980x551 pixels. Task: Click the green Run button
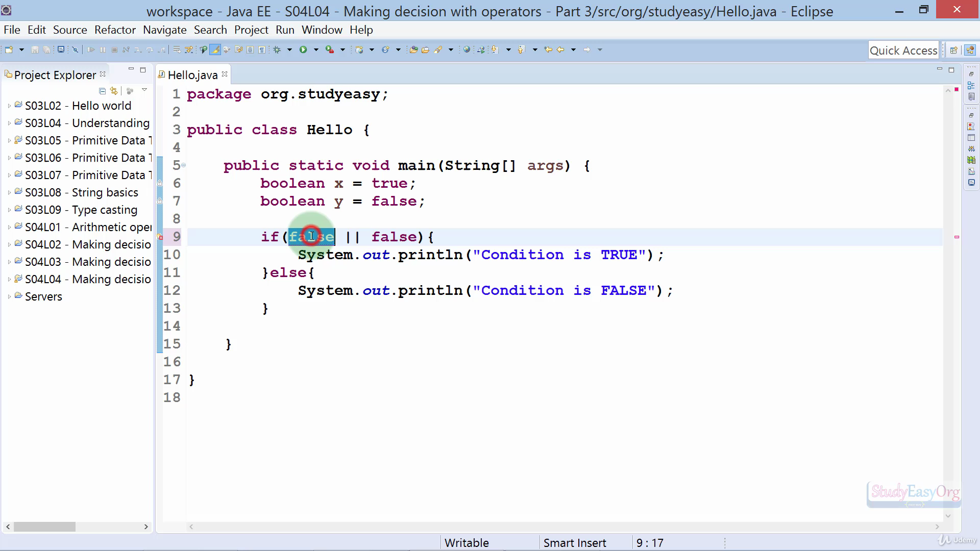tap(303, 49)
